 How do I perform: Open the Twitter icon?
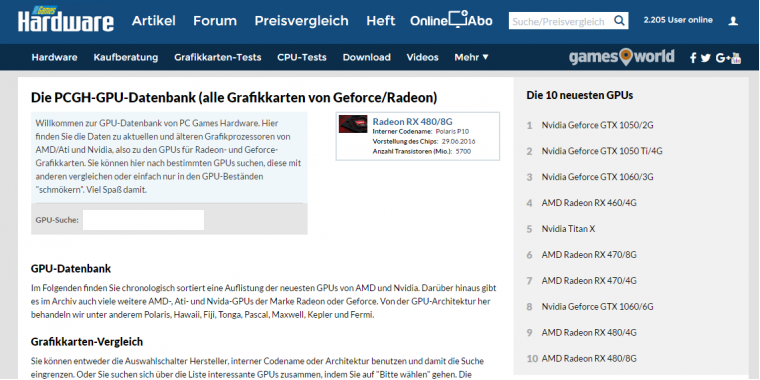(x=706, y=58)
